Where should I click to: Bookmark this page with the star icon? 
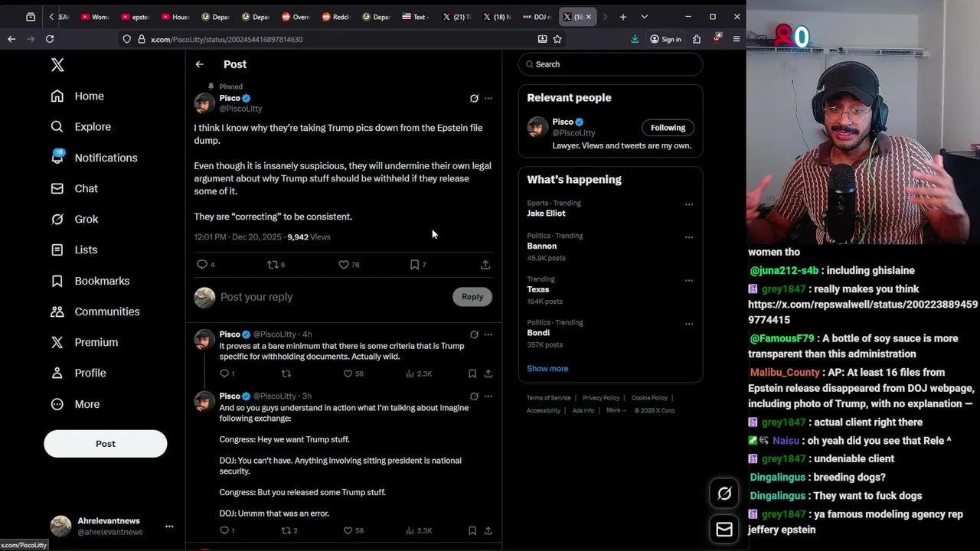557,39
